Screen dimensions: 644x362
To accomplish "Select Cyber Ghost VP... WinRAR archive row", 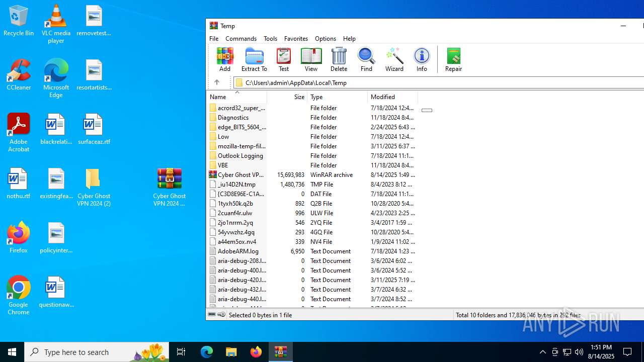I will coord(312,175).
